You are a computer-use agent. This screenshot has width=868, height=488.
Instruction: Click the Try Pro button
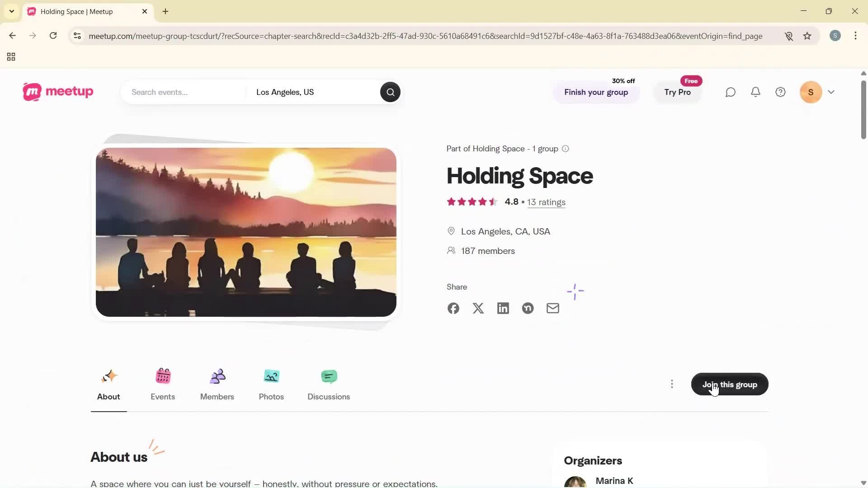(677, 93)
